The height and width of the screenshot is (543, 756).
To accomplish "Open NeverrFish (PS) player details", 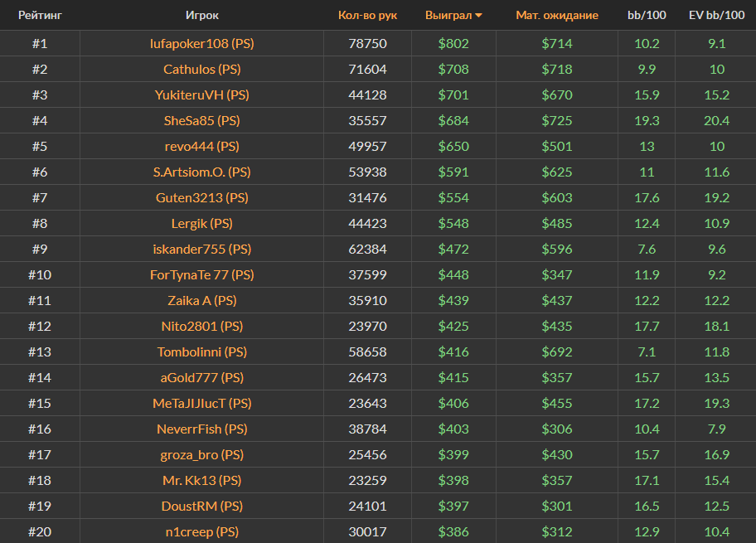I will coord(202,429).
